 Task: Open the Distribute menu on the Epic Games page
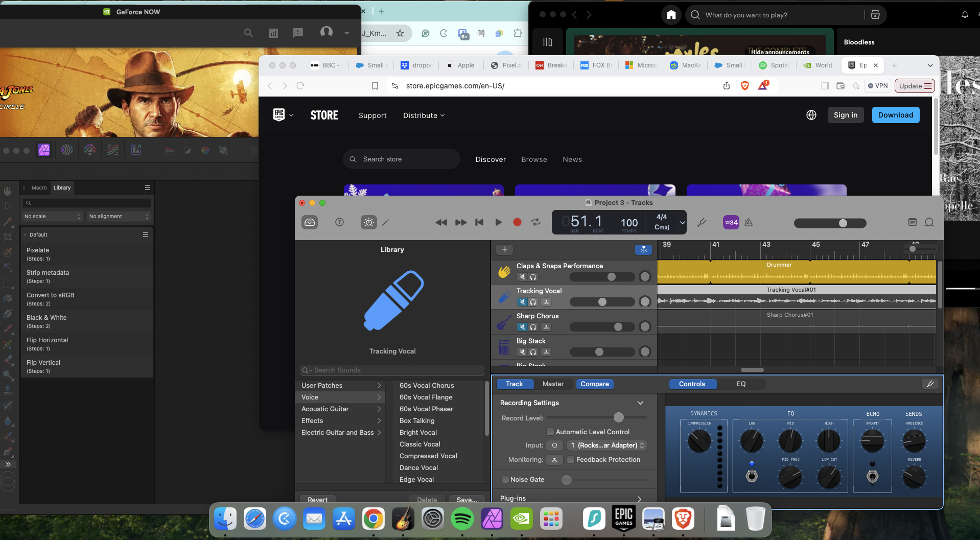pyautogui.click(x=424, y=115)
